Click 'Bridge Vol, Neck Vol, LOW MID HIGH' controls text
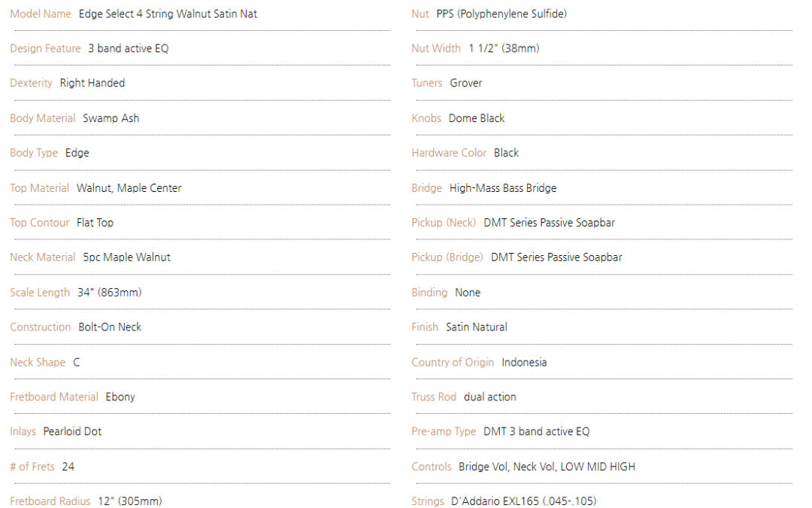 (547, 467)
